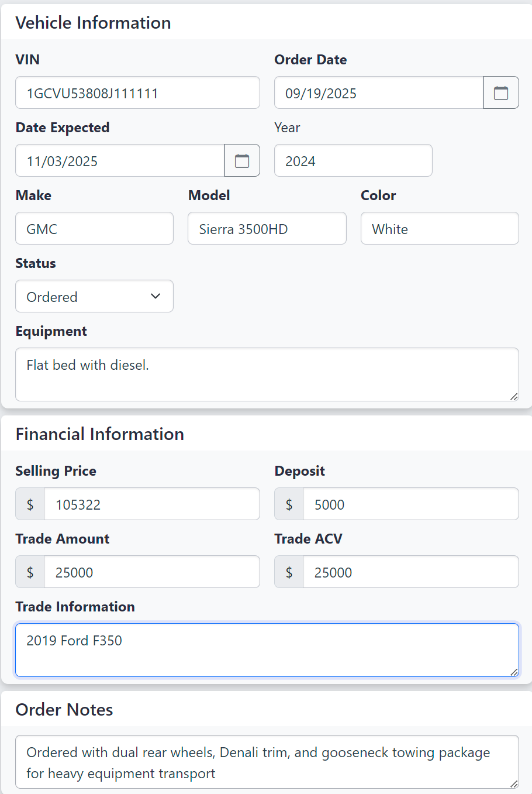Viewport: 532px width, 794px height.
Task: Click the Trade Information resize handle
Action: coord(514,672)
